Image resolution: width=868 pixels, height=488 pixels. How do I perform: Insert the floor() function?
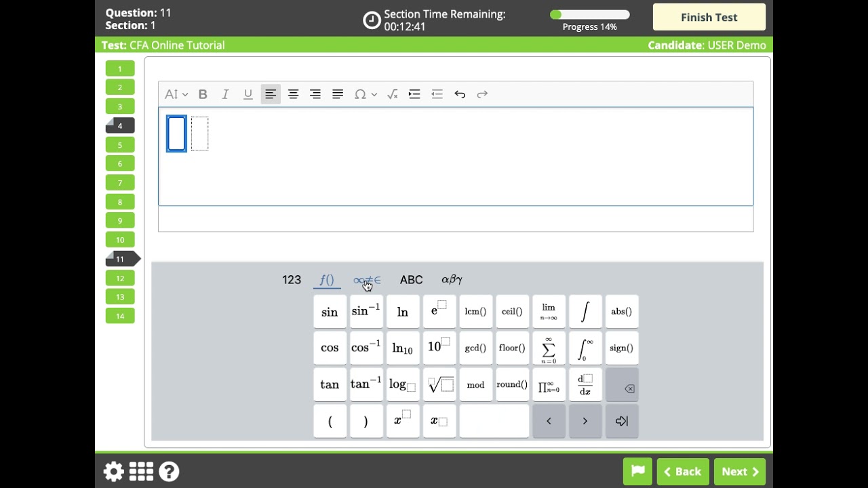tap(512, 348)
